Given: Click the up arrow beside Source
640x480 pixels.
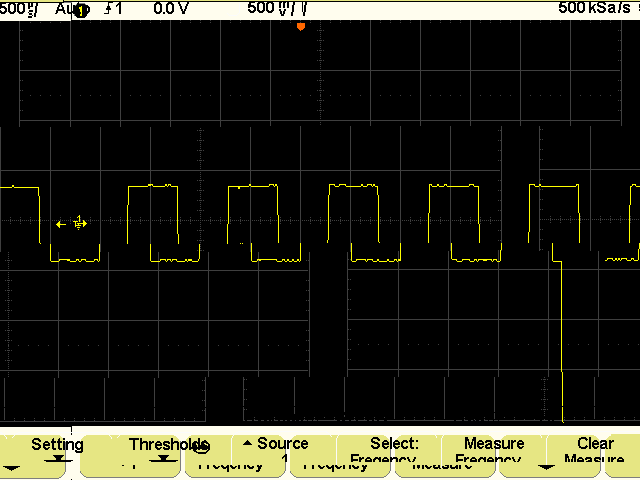Looking at the screenshot, I should [247, 443].
